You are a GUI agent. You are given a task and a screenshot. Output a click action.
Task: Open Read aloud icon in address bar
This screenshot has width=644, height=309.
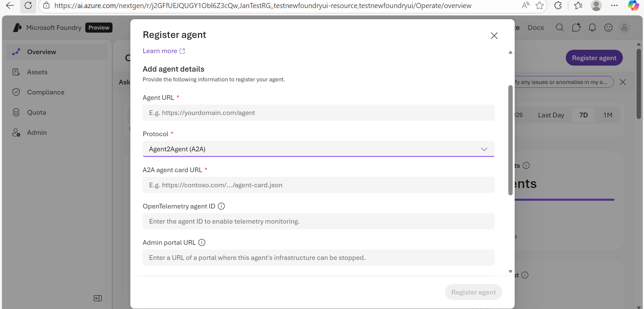(525, 6)
